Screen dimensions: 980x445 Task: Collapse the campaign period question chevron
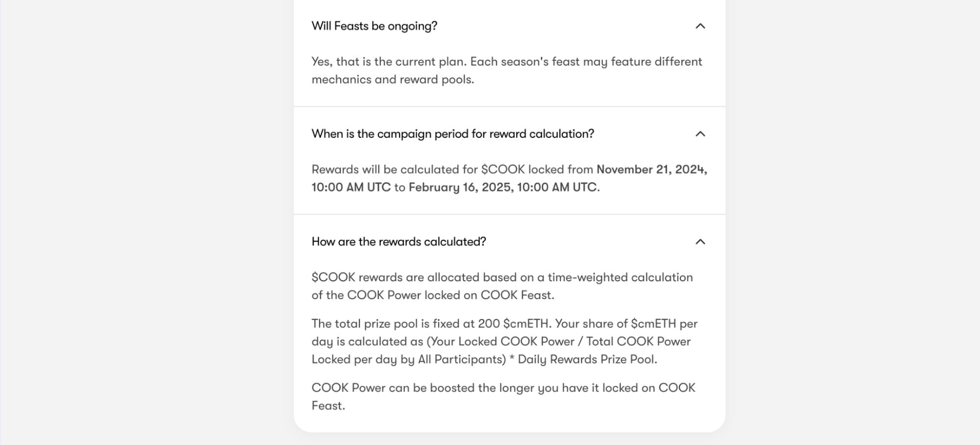700,134
